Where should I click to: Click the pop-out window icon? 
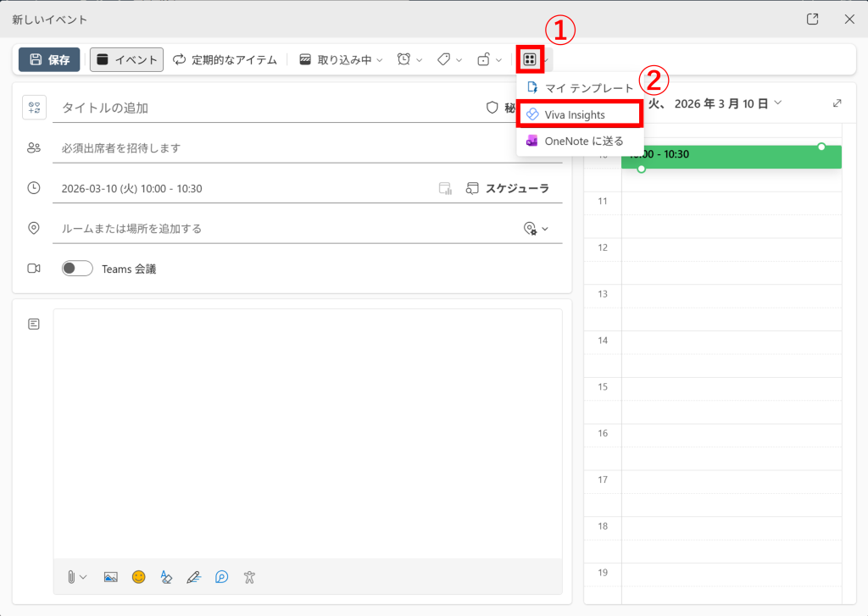point(812,19)
